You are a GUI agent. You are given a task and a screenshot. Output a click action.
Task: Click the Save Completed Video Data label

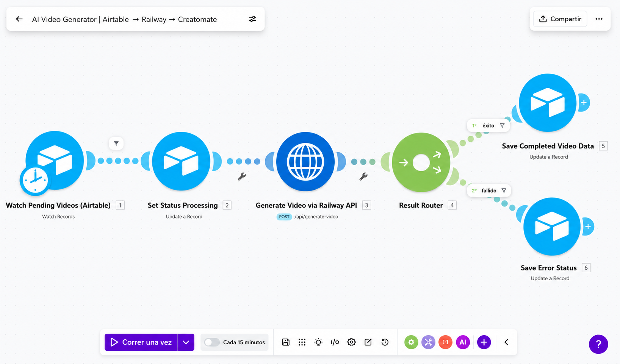(548, 146)
